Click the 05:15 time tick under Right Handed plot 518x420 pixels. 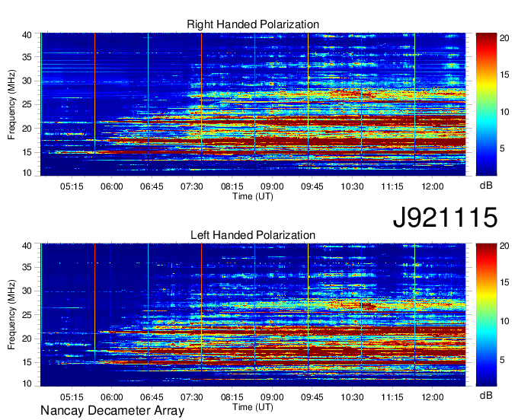pos(72,186)
